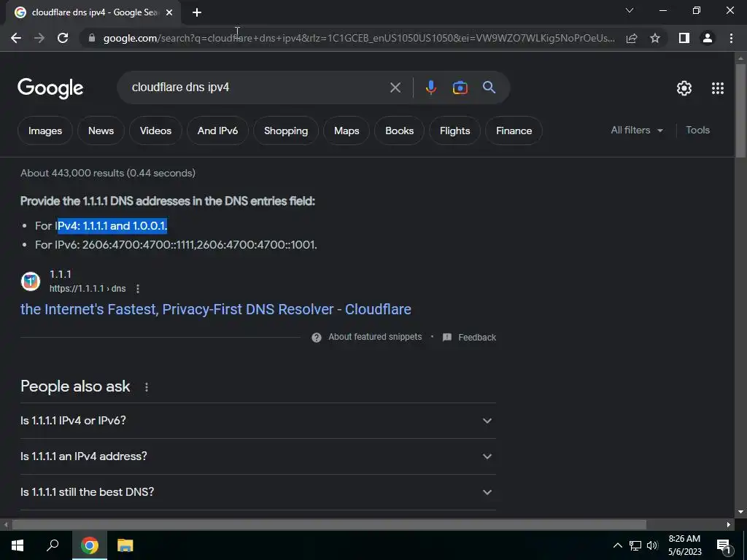Open File Explorer from taskbar

[125, 545]
